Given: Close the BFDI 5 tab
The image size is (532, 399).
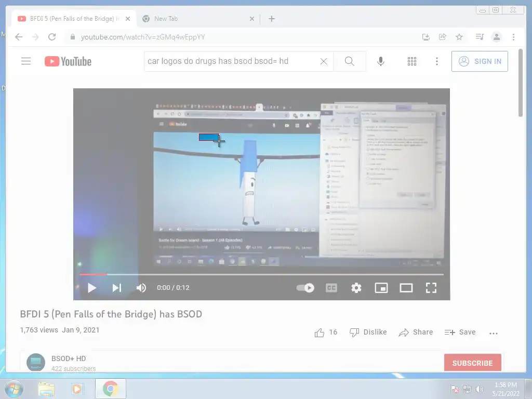Looking at the screenshot, I should coord(128,19).
